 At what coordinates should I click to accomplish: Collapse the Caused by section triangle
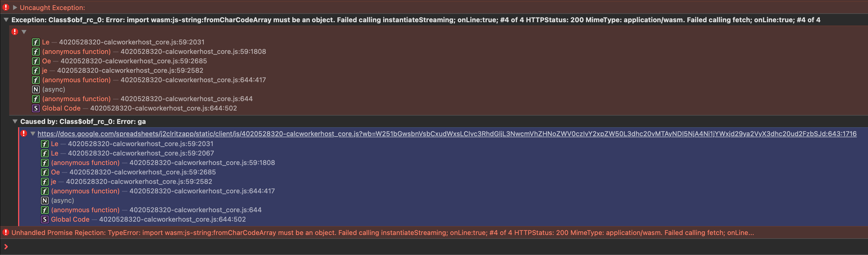pos(15,121)
